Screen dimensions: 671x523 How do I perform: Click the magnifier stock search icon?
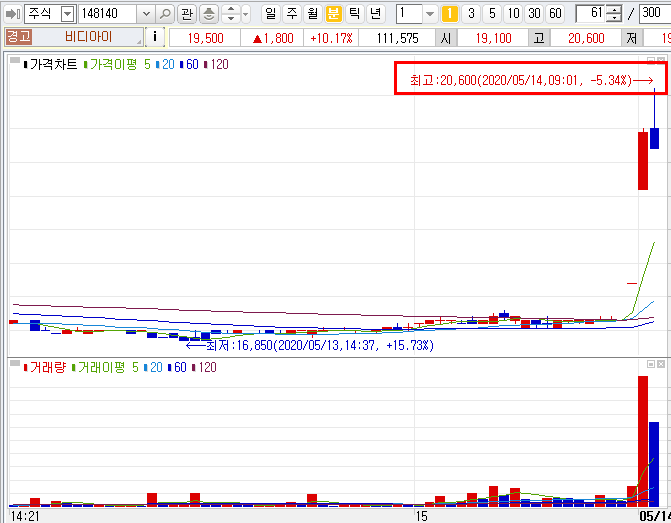click(x=165, y=14)
